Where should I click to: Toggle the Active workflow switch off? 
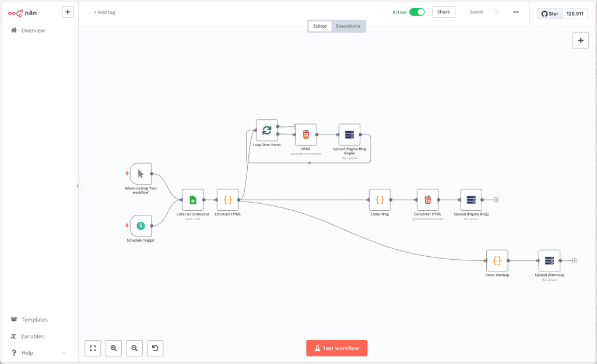click(x=417, y=12)
